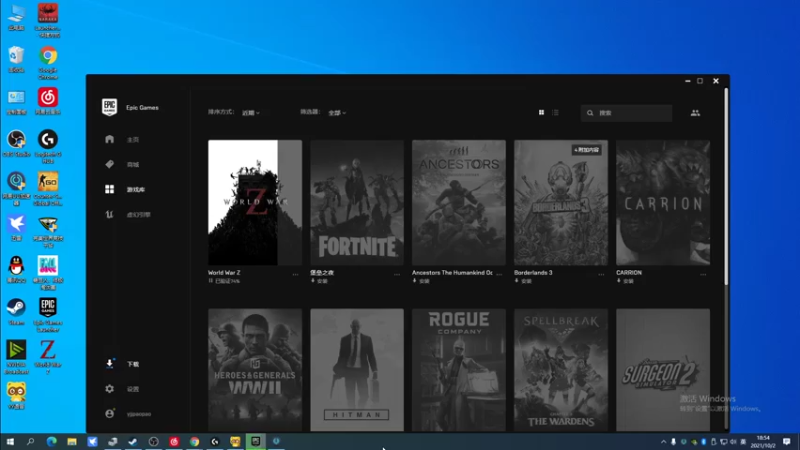Open NetEase Cloud Music desktop shortcut

48,101
